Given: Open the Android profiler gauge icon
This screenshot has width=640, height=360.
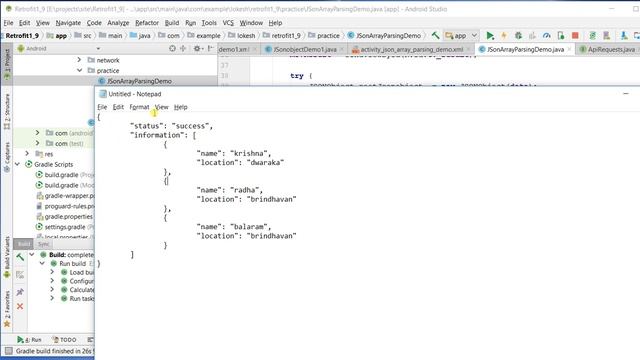Looking at the screenshot, I should coord(547,36).
